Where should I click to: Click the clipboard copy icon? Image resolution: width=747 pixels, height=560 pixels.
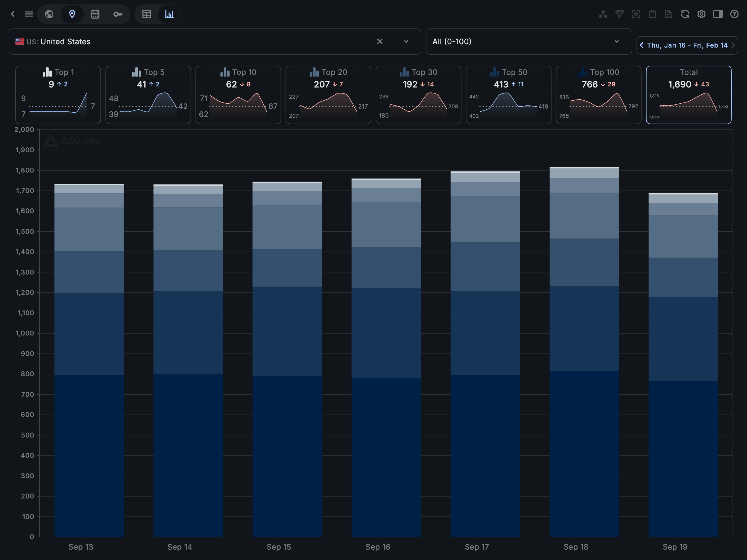pyautogui.click(x=652, y=14)
